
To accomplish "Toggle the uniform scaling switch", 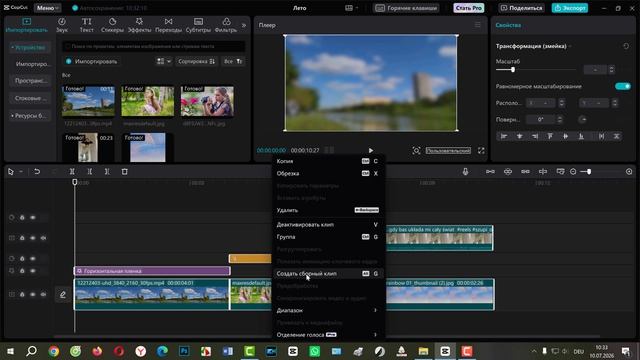I will (x=622, y=86).
